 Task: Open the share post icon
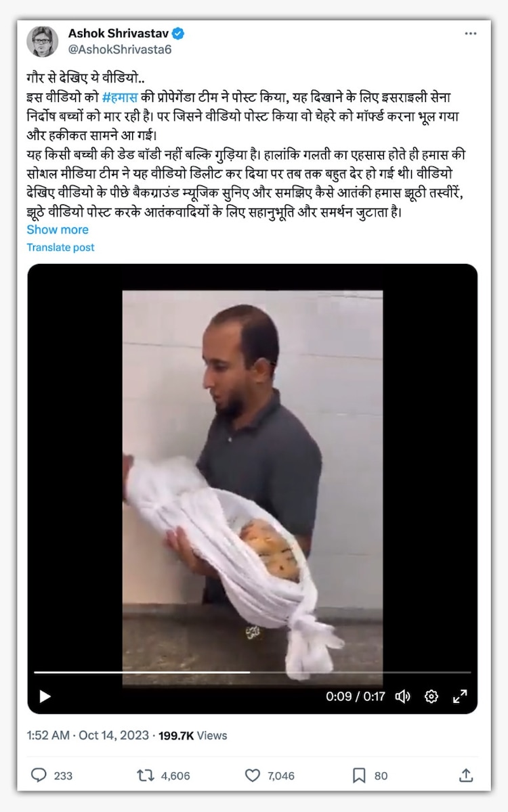pyautogui.click(x=466, y=775)
